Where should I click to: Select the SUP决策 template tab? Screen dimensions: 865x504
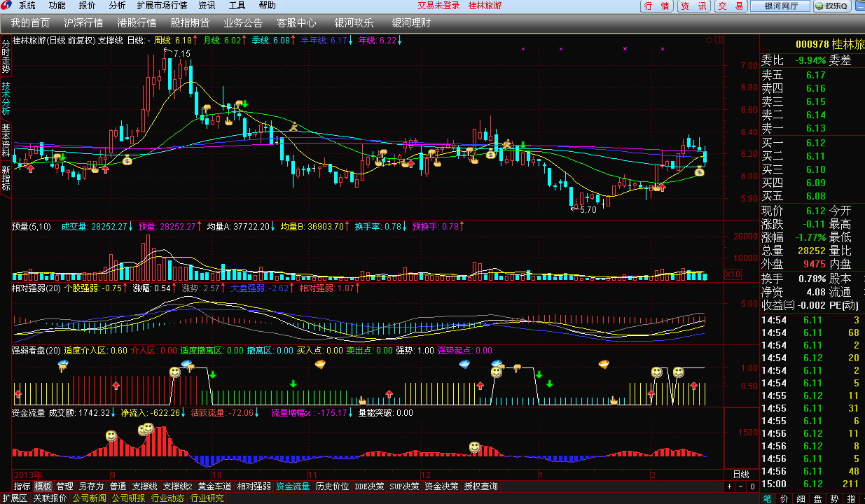coord(405,486)
